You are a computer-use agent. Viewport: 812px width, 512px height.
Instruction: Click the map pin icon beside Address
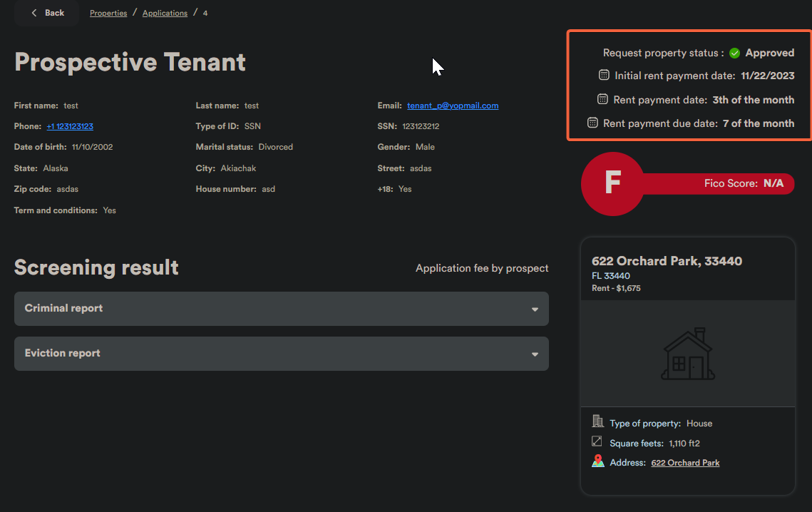[x=598, y=461]
